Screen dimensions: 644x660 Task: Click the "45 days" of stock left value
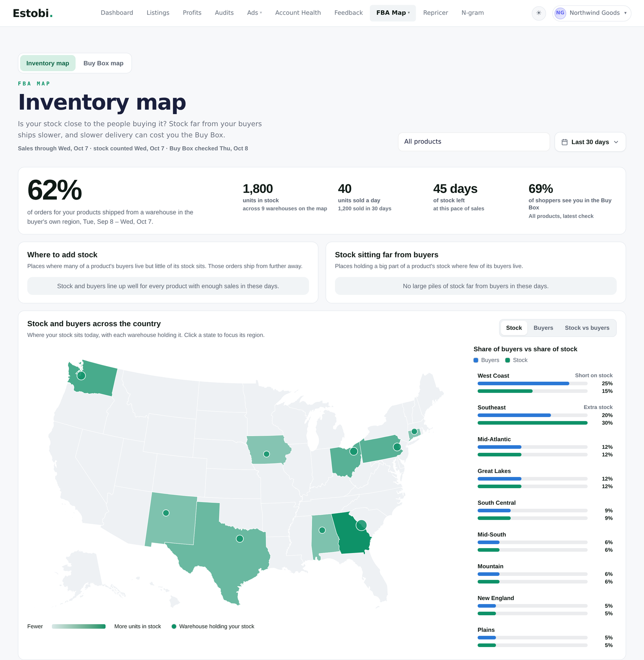(455, 189)
